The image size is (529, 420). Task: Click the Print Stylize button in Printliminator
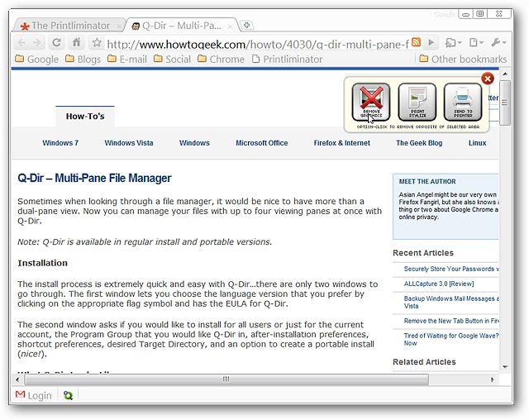pos(417,102)
